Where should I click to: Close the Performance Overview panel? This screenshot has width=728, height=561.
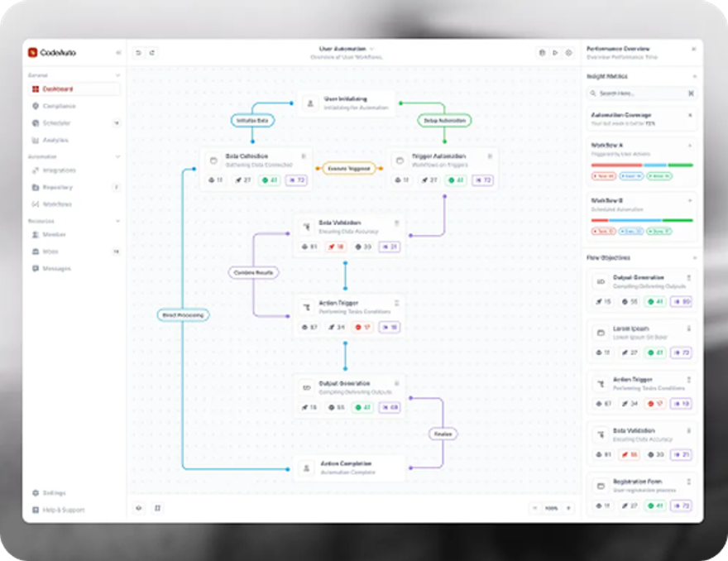coord(693,49)
